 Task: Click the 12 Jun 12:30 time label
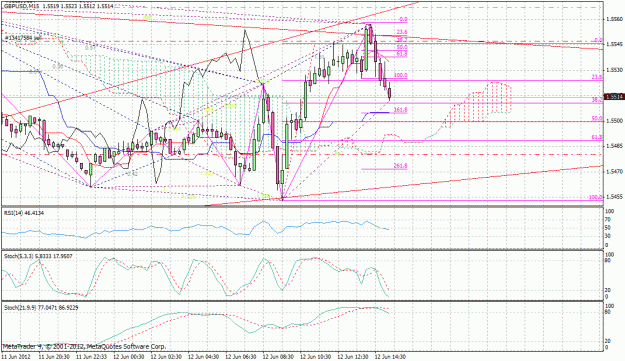click(x=353, y=357)
